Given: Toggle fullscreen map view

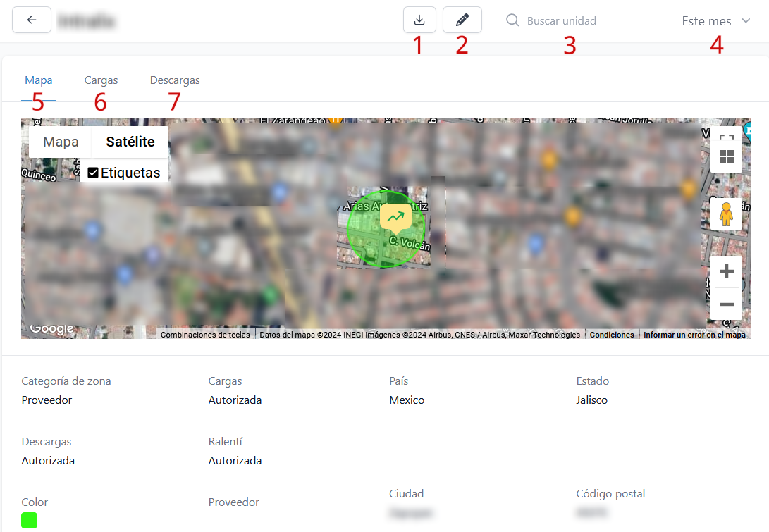Looking at the screenshot, I should pyautogui.click(x=726, y=137).
